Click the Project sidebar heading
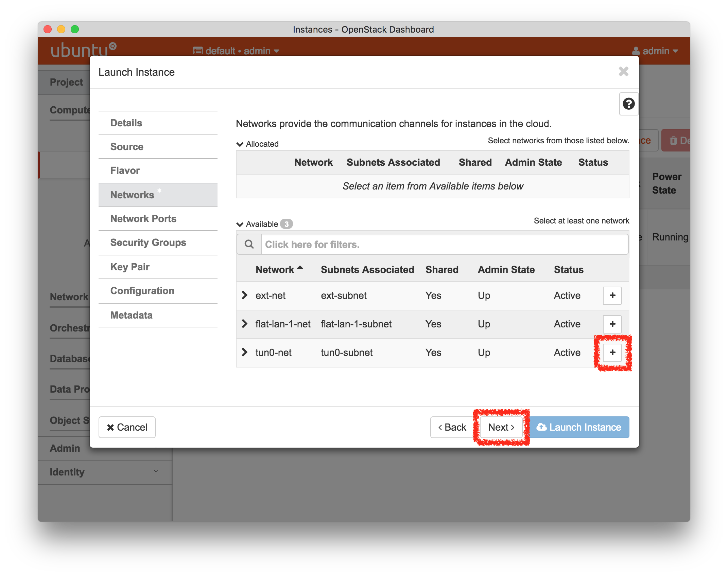The width and height of the screenshot is (728, 576). click(x=66, y=82)
